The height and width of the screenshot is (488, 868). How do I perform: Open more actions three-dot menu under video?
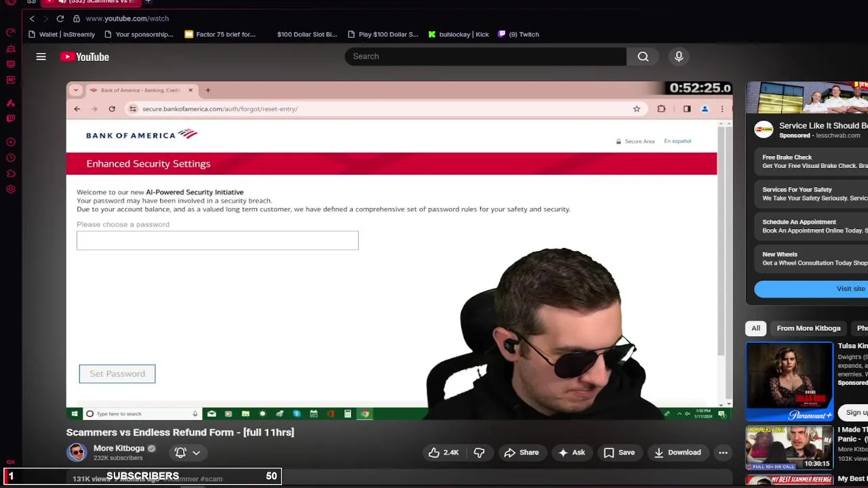(x=723, y=452)
